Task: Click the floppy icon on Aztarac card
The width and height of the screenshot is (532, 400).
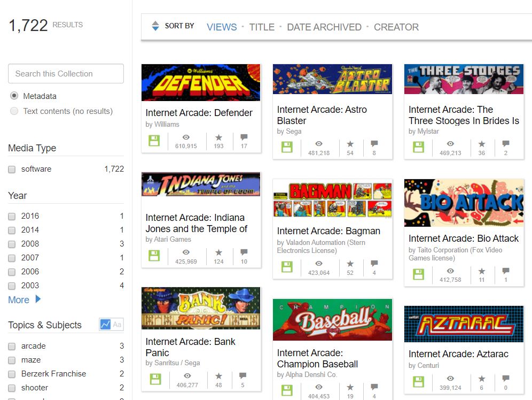Action: pos(418,382)
